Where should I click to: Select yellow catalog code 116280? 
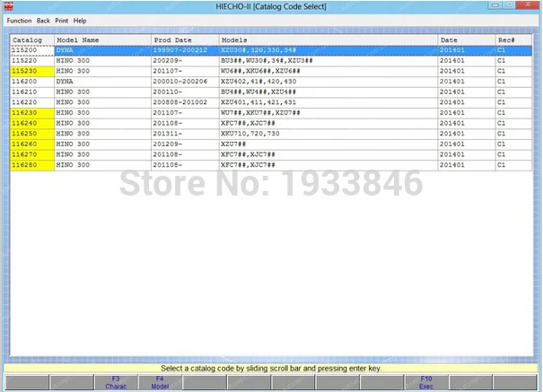(x=31, y=165)
